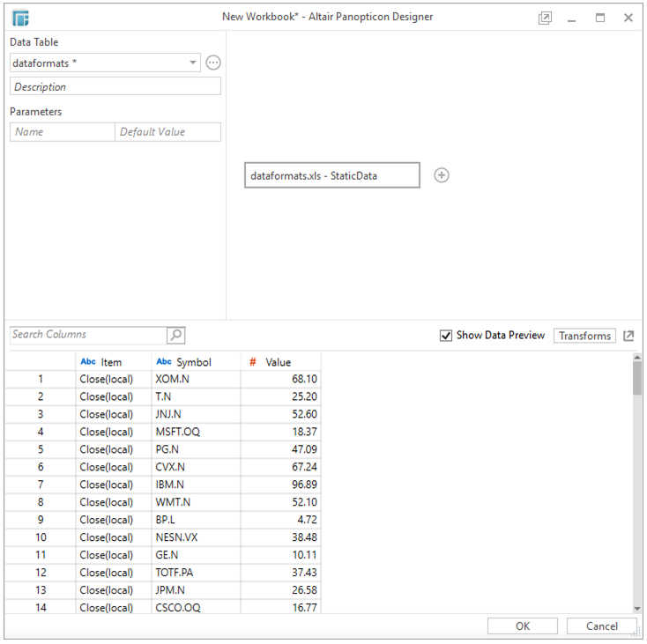The height and width of the screenshot is (644, 647).
Task: Click the preview scrollbar up arrow
Action: point(637,358)
